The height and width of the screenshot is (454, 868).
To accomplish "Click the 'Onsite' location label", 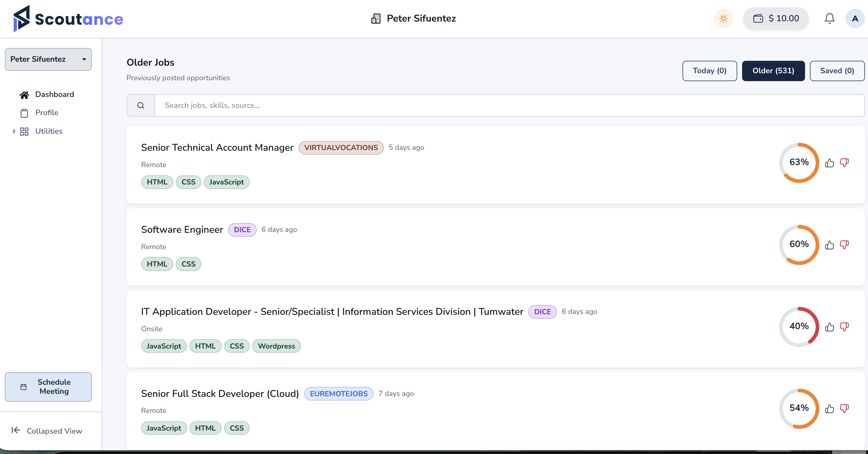I will pos(152,329).
